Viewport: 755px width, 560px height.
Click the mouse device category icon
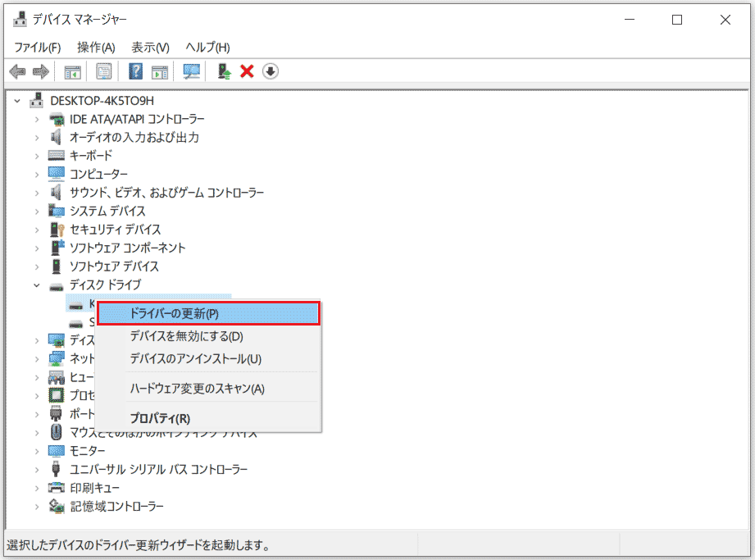click(57, 432)
